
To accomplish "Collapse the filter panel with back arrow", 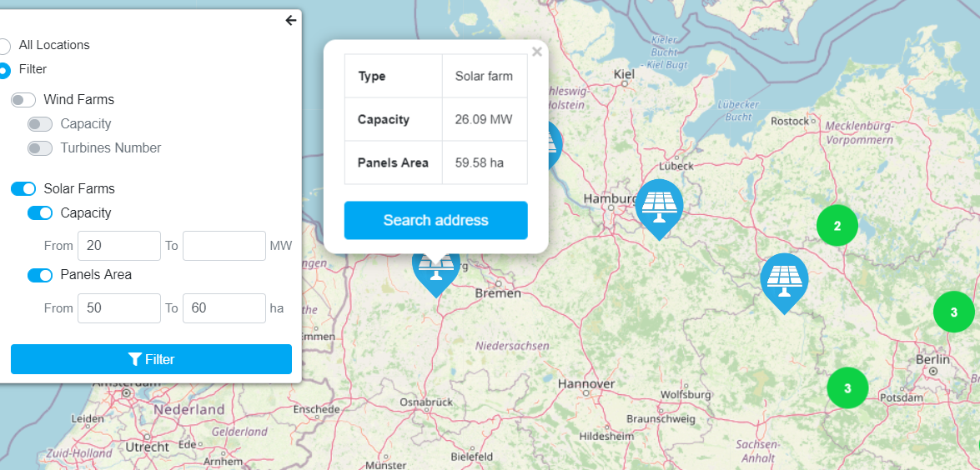I will tap(290, 21).
